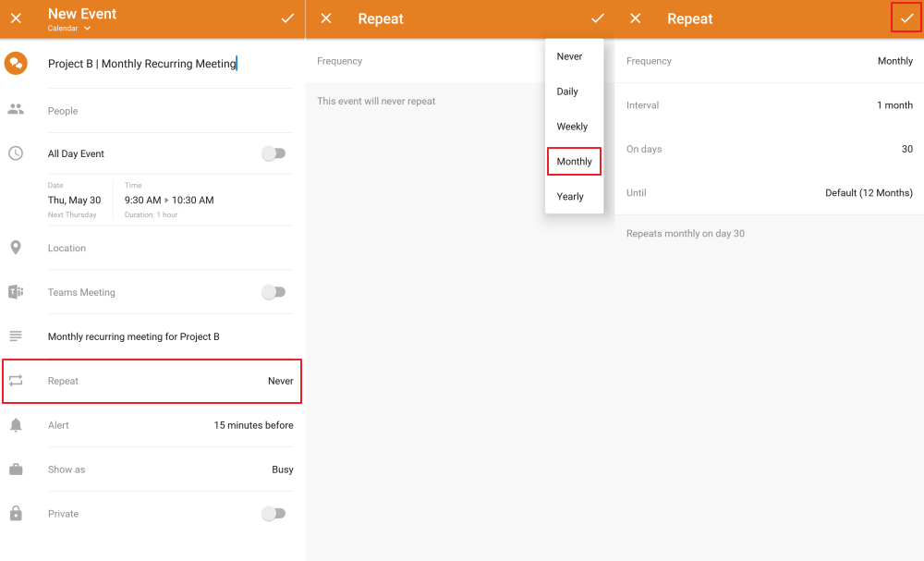924x561 pixels.
Task: Select Weekly from the Frequency list
Action: [572, 126]
